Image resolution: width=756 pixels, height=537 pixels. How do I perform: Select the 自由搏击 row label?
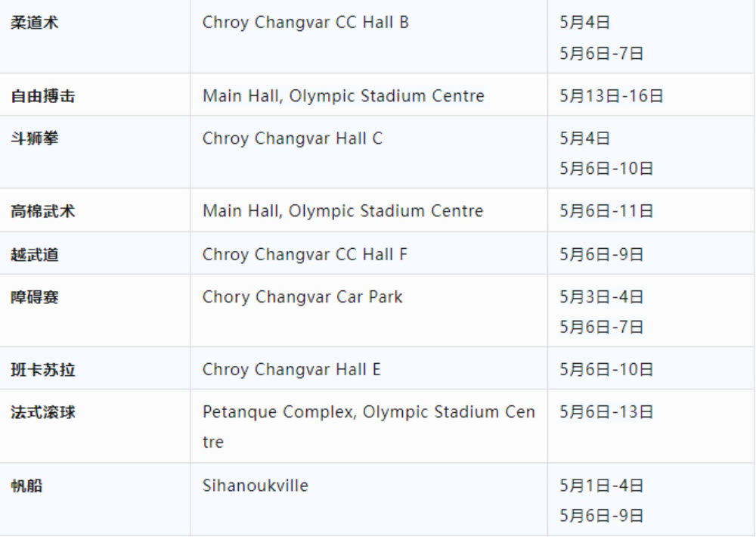coord(42,96)
